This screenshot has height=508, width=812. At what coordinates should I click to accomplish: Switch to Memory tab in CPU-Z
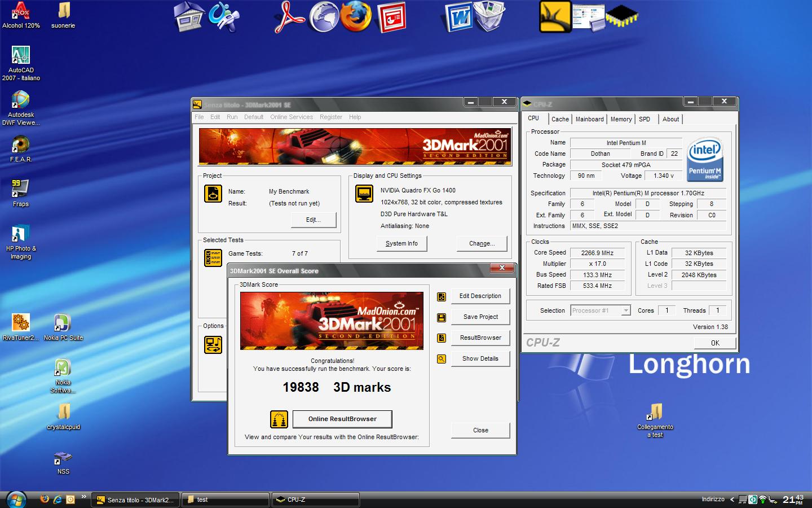point(621,119)
